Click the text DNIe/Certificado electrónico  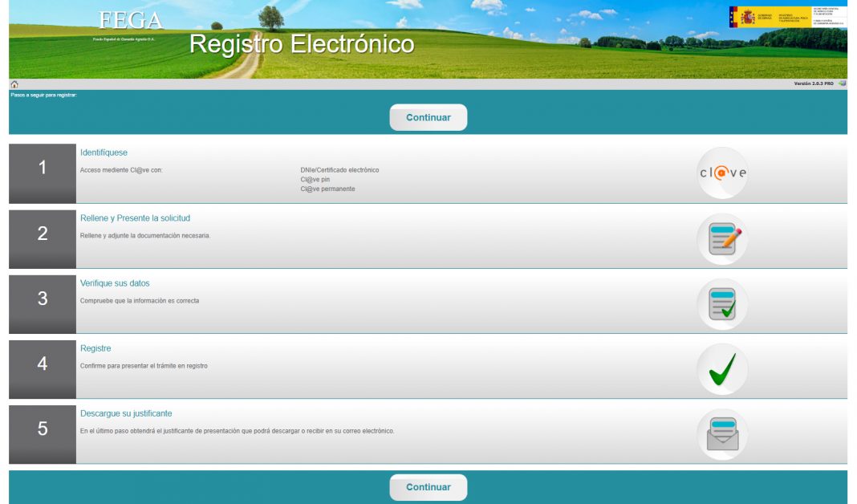(x=339, y=170)
